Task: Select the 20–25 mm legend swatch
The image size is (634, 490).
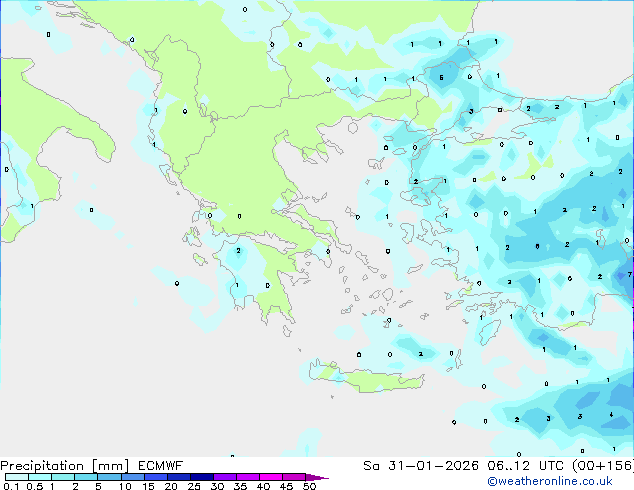Action: click(x=178, y=477)
